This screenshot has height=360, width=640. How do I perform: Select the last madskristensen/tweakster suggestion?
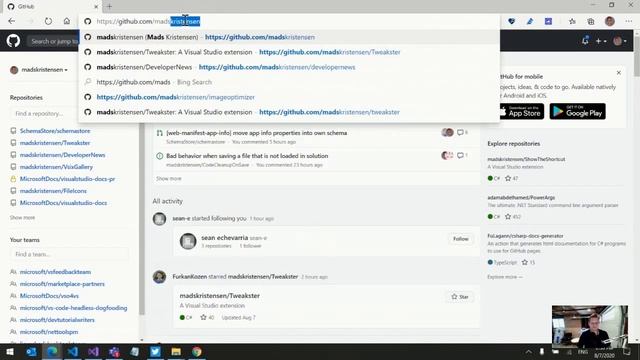[289, 112]
